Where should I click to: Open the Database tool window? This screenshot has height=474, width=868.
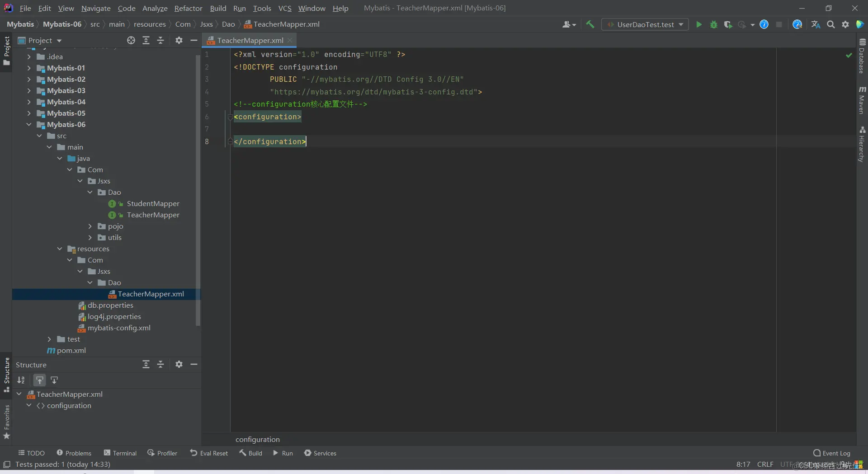tap(862, 56)
